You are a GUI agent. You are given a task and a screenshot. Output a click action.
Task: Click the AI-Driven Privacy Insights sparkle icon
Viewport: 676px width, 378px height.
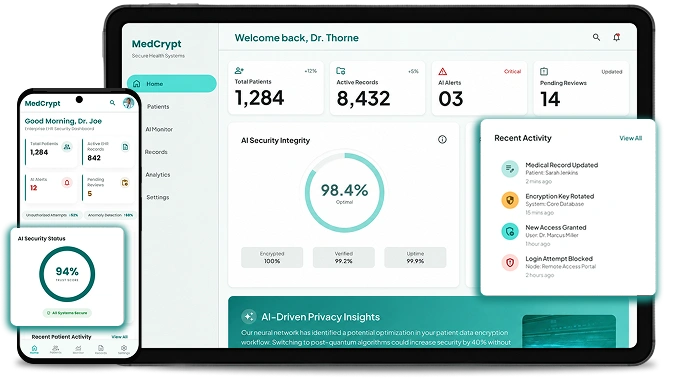pos(248,317)
